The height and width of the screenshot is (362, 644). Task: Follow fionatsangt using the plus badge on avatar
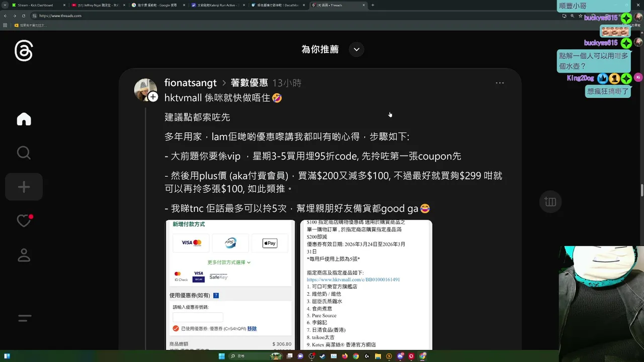click(153, 97)
